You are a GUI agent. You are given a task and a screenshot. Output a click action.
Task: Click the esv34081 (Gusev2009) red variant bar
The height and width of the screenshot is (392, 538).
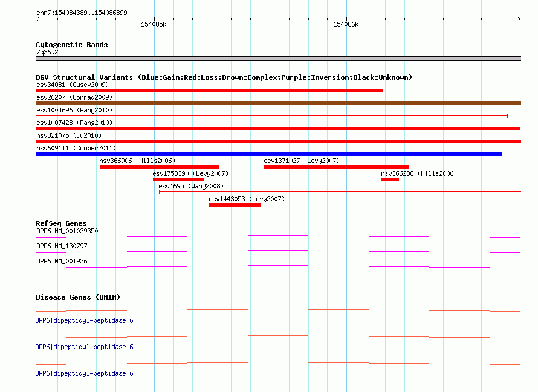tap(209, 91)
